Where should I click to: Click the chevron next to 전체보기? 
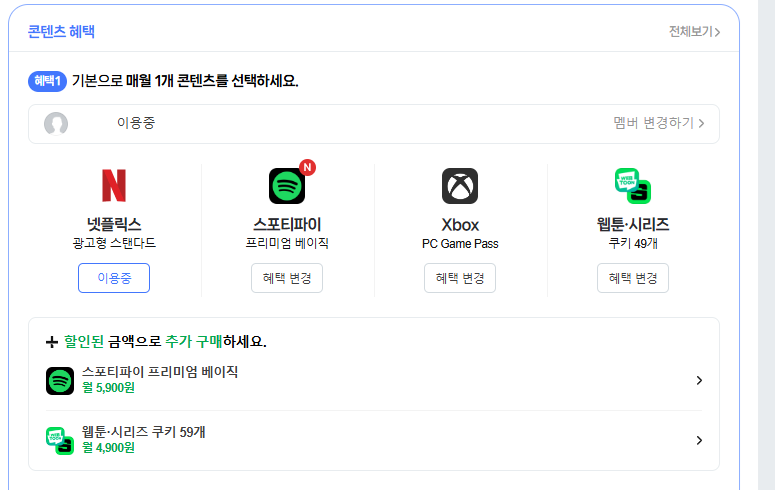[717, 32]
